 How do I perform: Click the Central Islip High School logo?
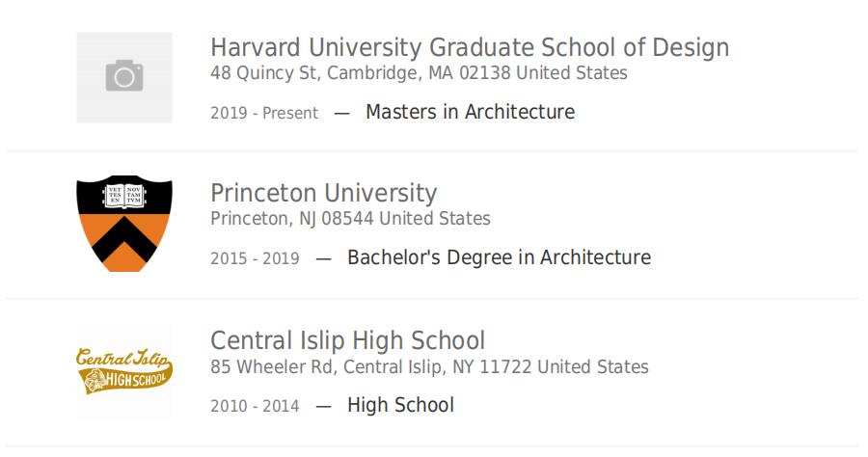coord(124,370)
